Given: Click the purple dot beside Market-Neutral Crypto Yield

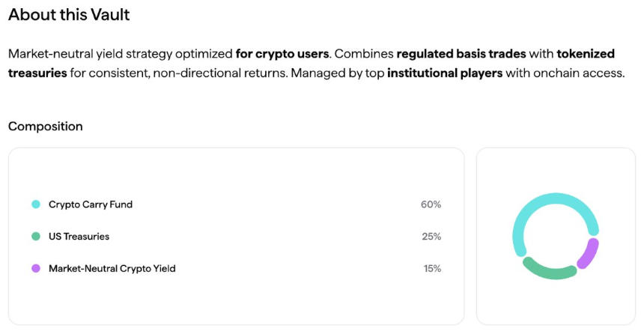Looking at the screenshot, I should point(35,268).
